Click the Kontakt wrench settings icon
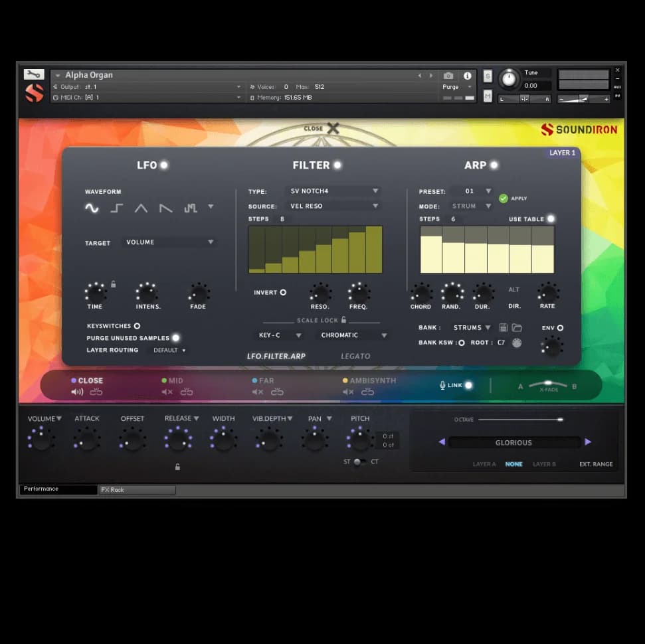The height and width of the screenshot is (644, 645). click(x=34, y=74)
